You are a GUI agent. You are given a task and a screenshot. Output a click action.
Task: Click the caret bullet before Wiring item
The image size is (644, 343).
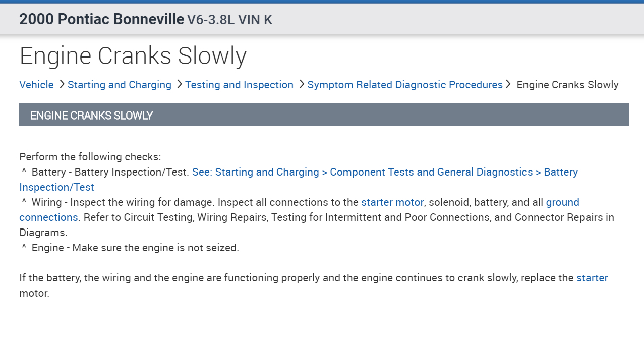[24, 202]
